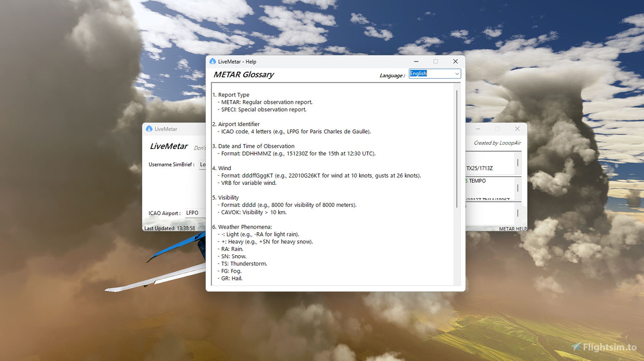Click the METAR Glossary heading

click(243, 74)
